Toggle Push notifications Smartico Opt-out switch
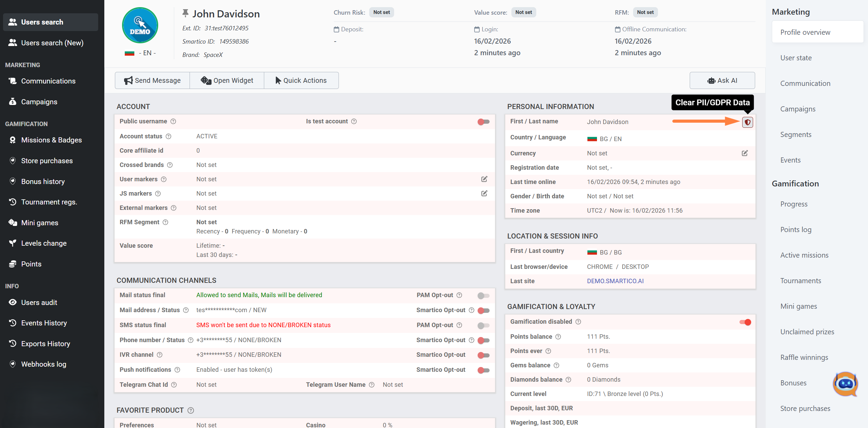This screenshot has width=868, height=428. coord(483,370)
